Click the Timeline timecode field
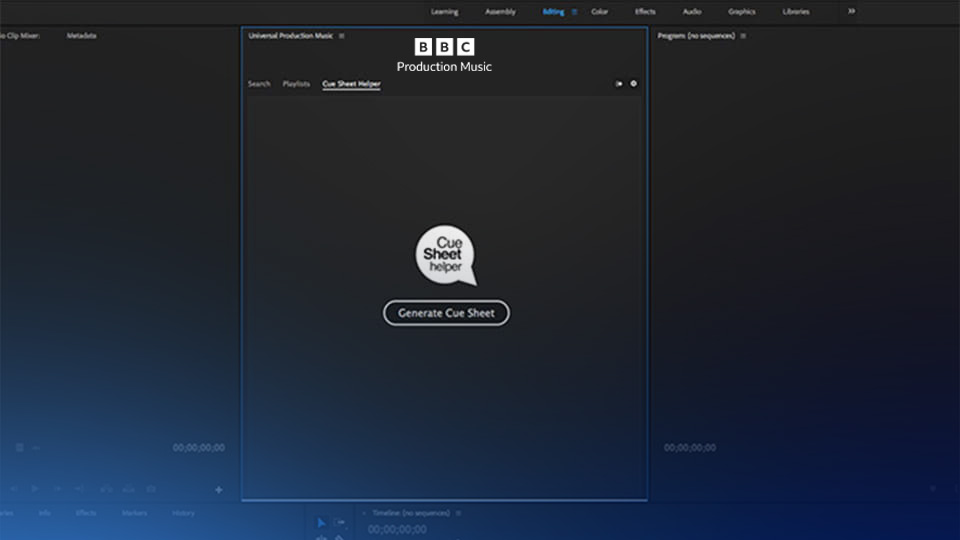Screen dimensions: 960x540 [397, 530]
